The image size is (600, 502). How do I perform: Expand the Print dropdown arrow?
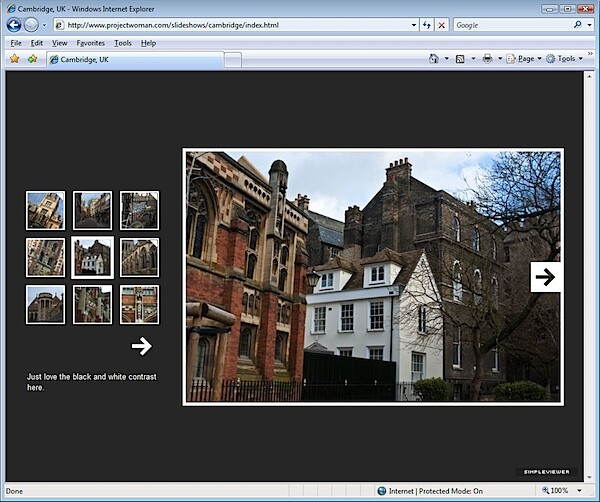(500, 59)
